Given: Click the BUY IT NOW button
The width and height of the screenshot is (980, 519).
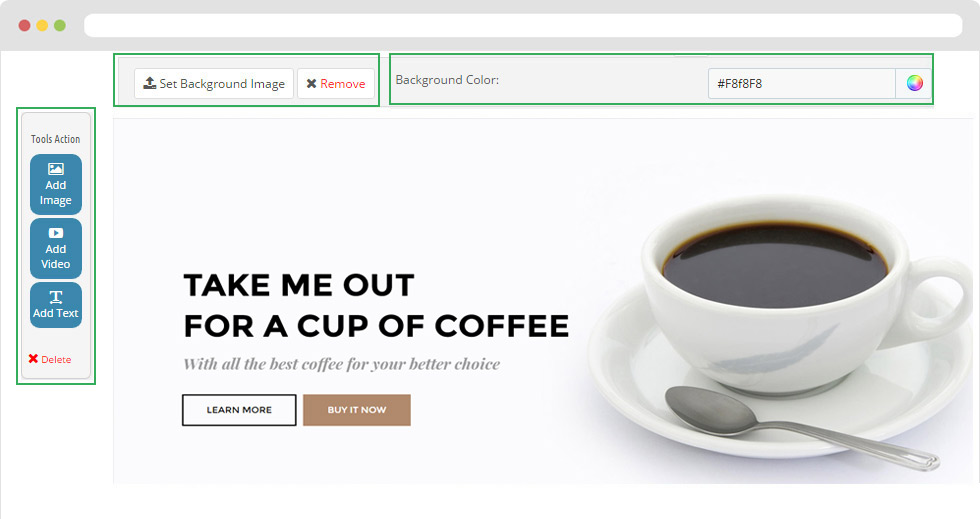Looking at the screenshot, I should 357,410.
